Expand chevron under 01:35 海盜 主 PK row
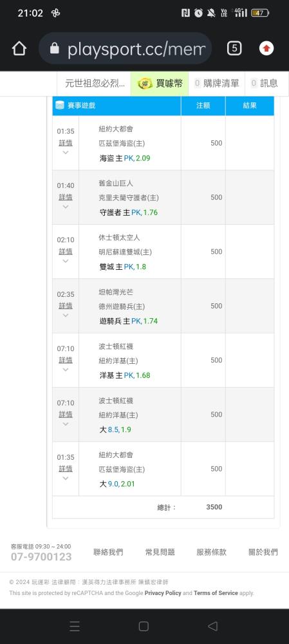Screen dimensions: 289x644 [x=66, y=153]
